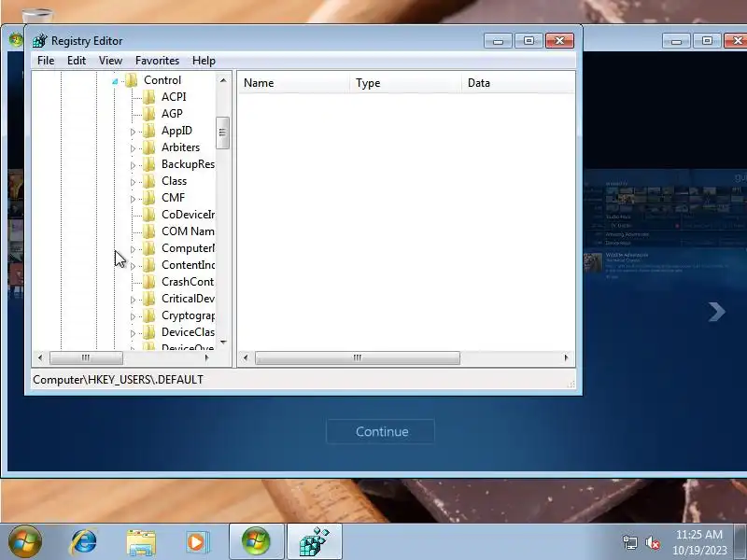Image resolution: width=747 pixels, height=560 pixels.
Task: Select the DeviceClas folder icon
Action: point(149,332)
